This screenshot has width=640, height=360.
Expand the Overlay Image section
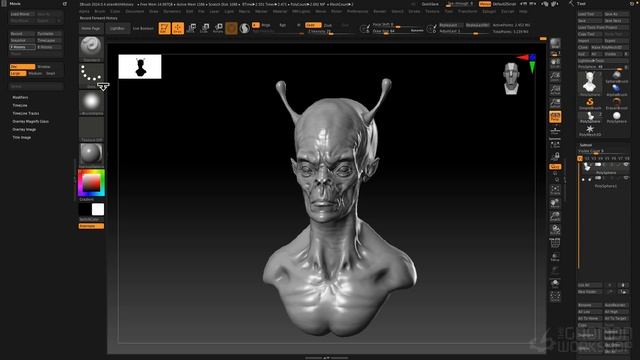pos(24,129)
